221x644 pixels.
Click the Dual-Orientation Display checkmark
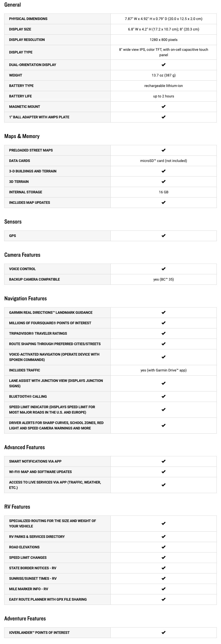[163, 65]
